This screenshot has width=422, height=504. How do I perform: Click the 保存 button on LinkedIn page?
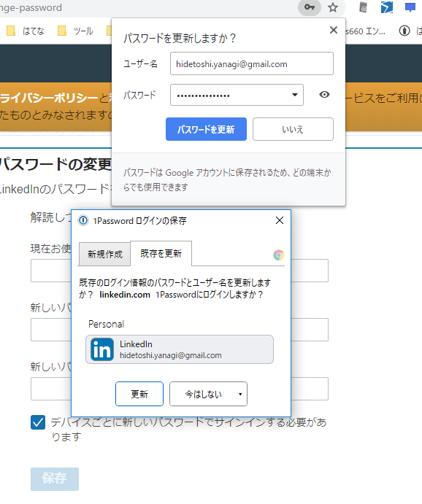pyautogui.click(x=55, y=479)
